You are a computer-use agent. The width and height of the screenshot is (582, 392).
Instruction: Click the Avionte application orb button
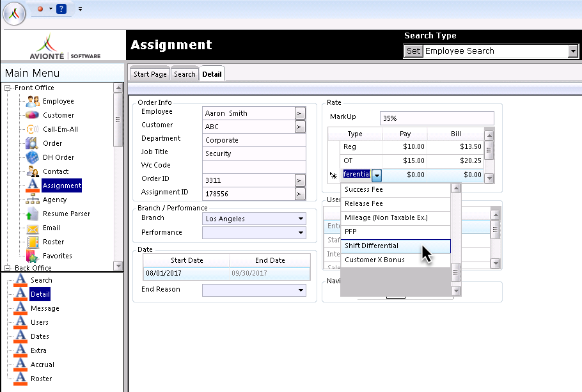pyautogui.click(x=14, y=13)
